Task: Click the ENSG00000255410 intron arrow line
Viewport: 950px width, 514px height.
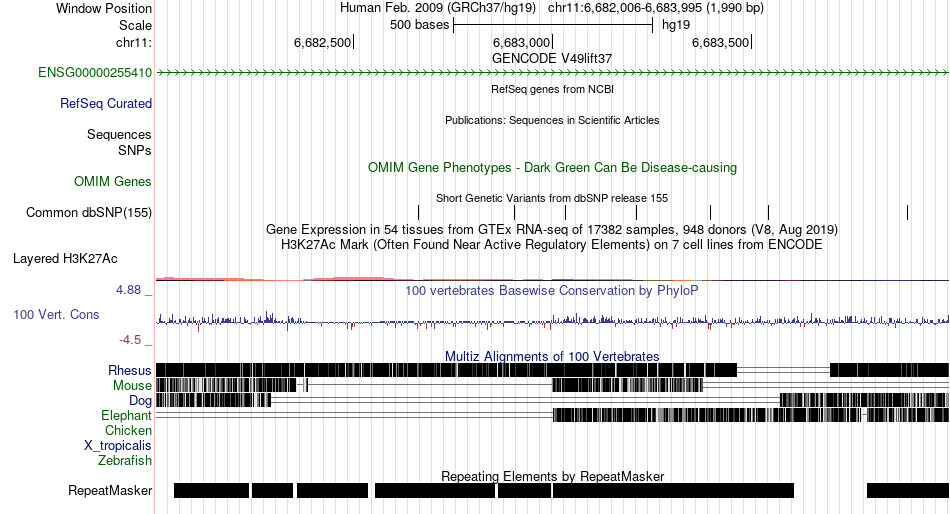Action: coord(553,73)
